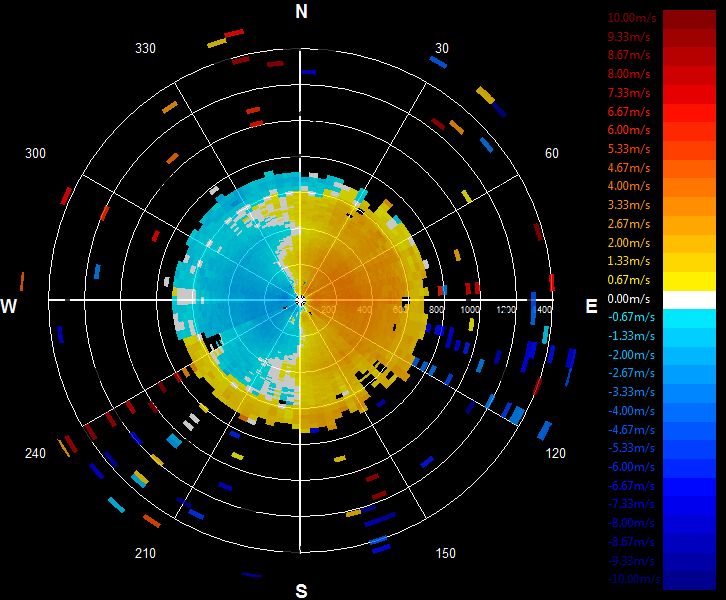The image size is (726, 600).
Task: Pick the 0.00m/s legend label
Action: (x=629, y=299)
